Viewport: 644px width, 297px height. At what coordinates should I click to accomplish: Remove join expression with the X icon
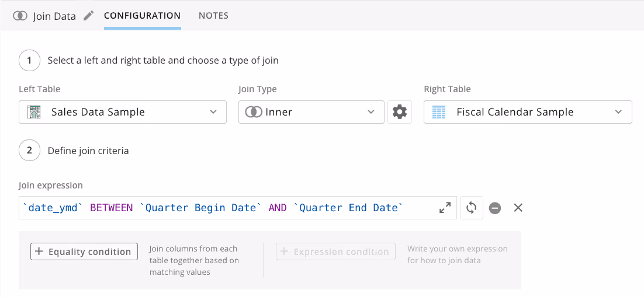pyautogui.click(x=518, y=208)
